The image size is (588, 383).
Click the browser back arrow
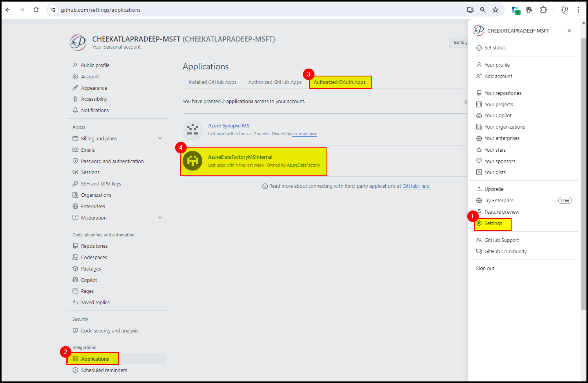coord(8,10)
